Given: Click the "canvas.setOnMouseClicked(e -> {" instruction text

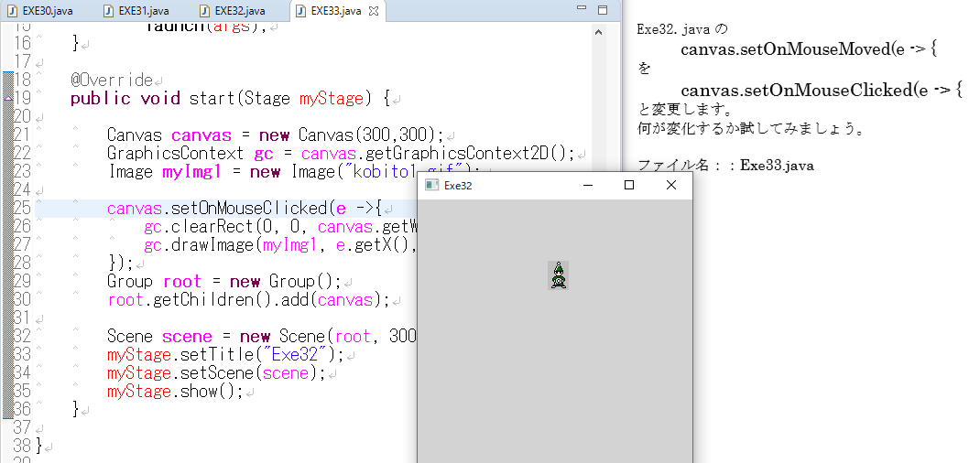Looking at the screenshot, I should pos(822,91).
